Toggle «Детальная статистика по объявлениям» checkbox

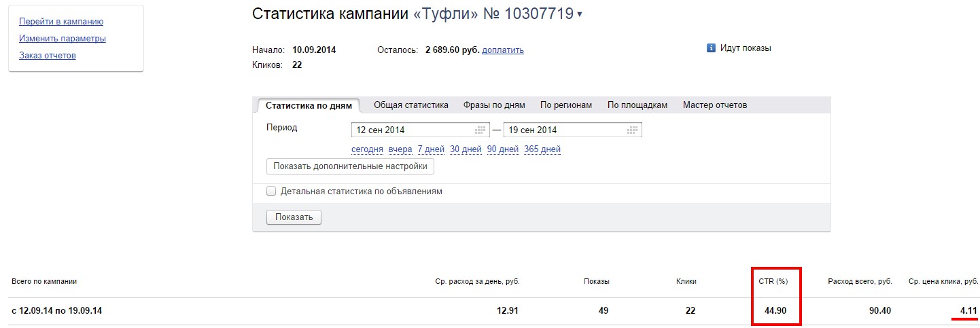271,192
